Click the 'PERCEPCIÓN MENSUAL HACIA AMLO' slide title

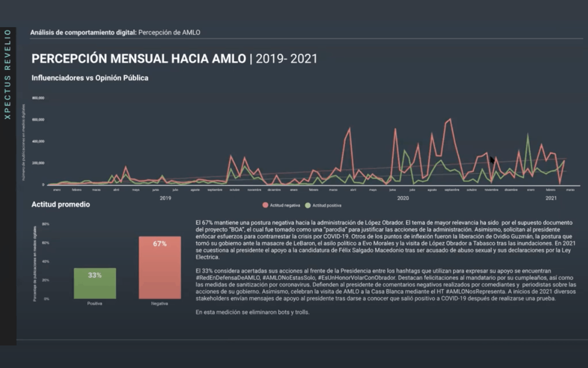[139, 59]
